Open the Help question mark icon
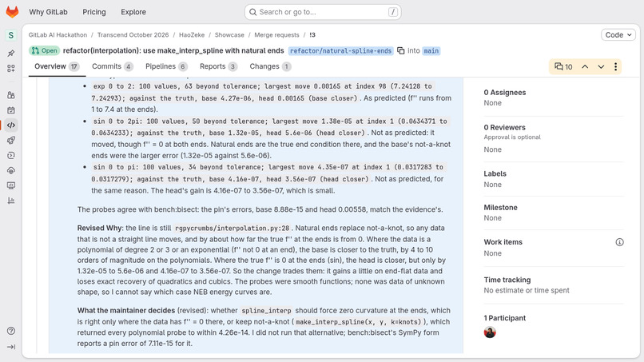 point(11,331)
